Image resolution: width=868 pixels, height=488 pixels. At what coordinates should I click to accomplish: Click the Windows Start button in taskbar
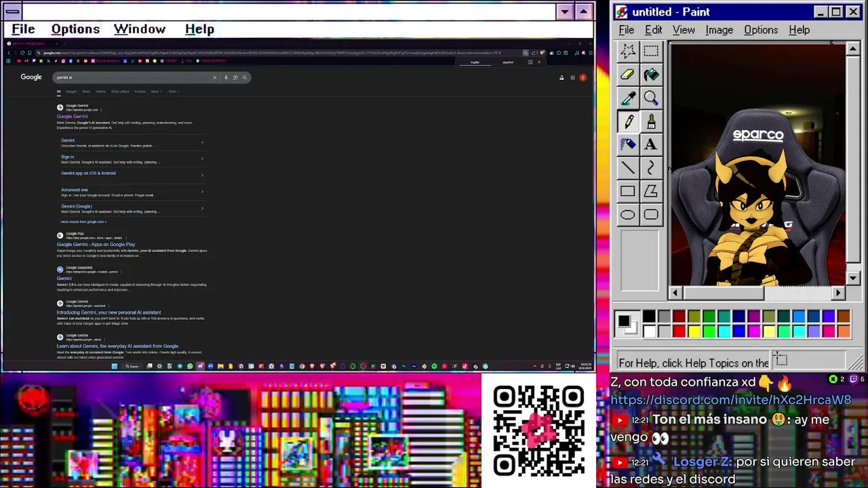[114, 367]
